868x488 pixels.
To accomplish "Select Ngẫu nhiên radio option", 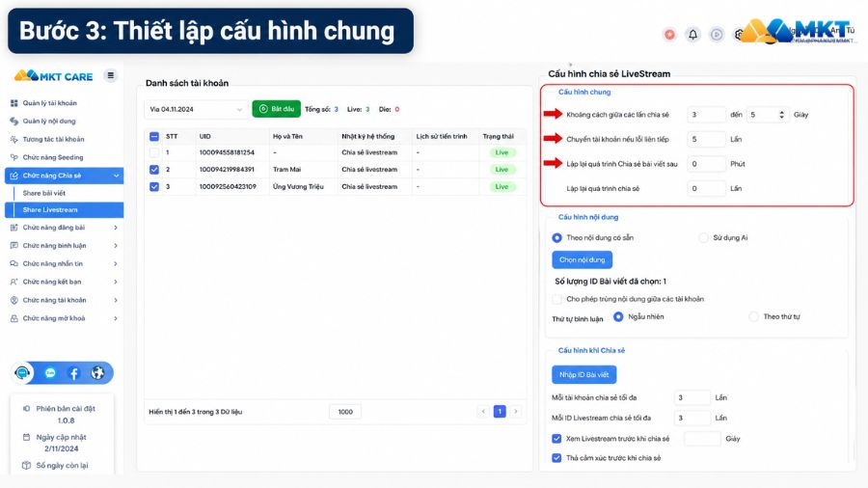I will tap(618, 317).
